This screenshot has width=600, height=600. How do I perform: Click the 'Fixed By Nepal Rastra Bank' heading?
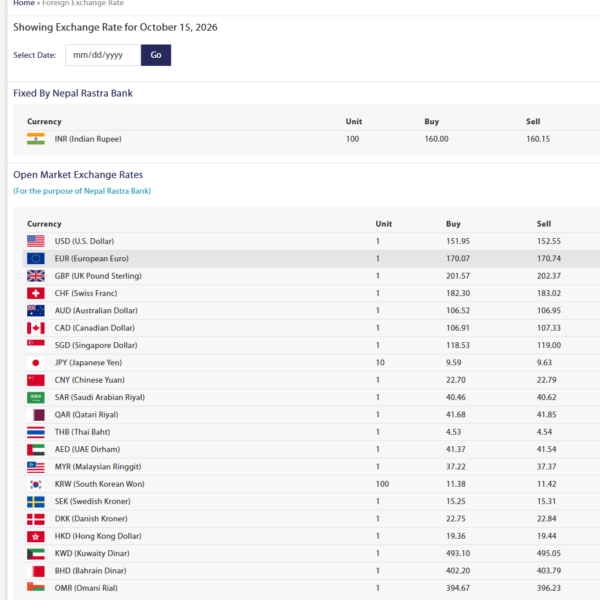tap(73, 93)
